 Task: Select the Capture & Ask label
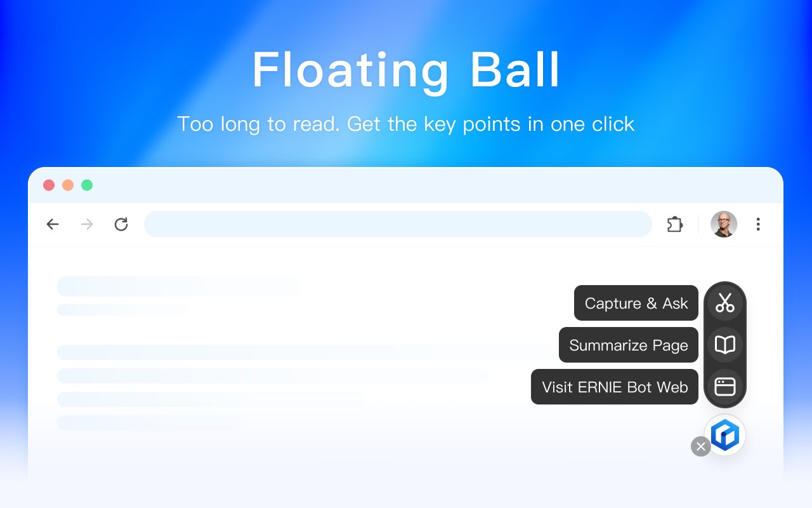636,303
